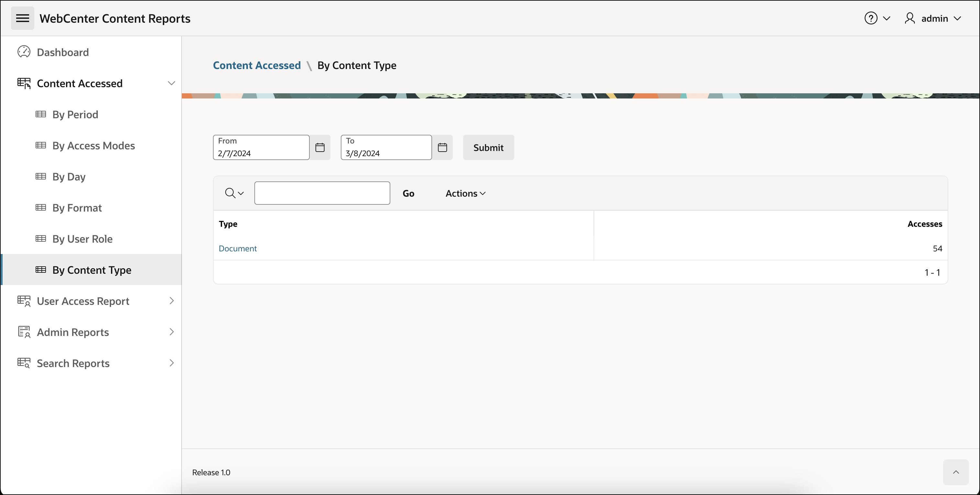The width and height of the screenshot is (980, 495).
Task: Click the Go search button
Action: pyautogui.click(x=408, y=193)
